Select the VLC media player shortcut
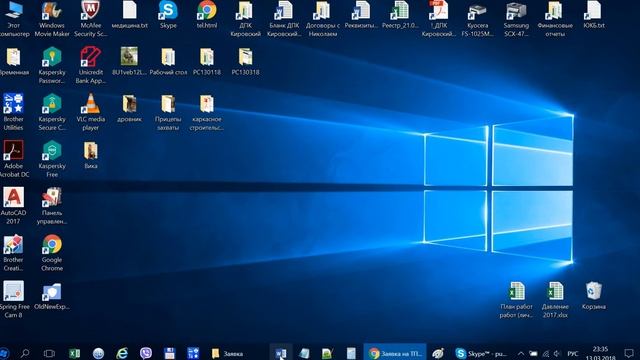Image resolution: width=640 pixels, height=360 pixels. point(91,113)
